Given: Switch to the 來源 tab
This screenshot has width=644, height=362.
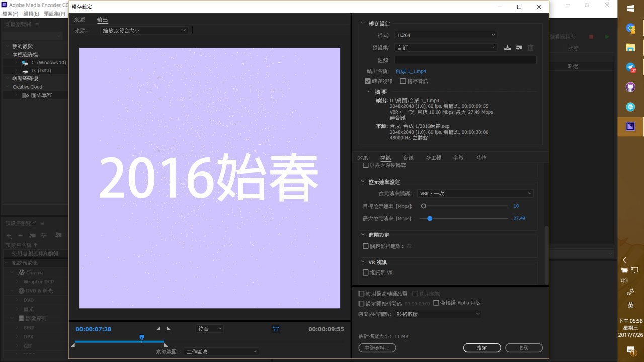Looking at the screenshot, I should 79,20.
